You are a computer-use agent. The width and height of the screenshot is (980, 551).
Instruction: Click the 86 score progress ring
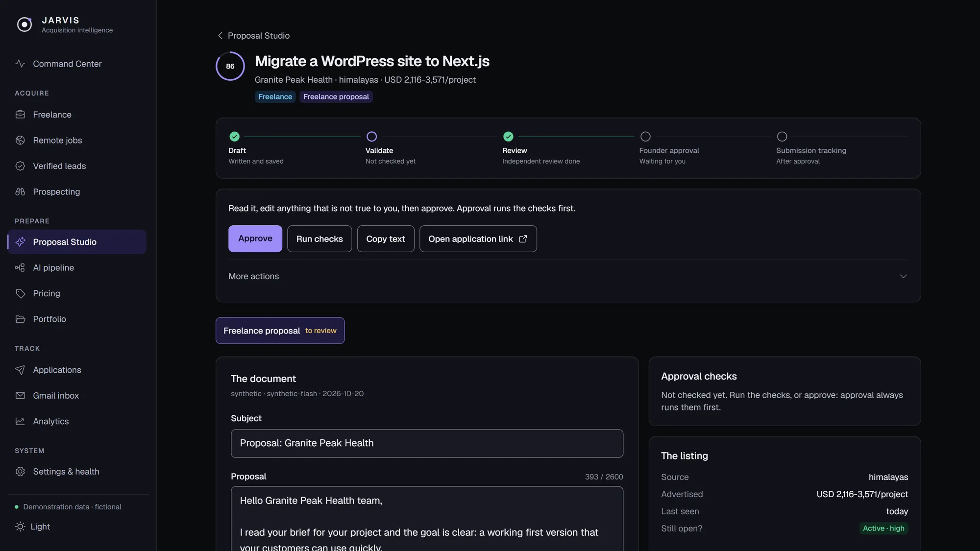(230, 66)
